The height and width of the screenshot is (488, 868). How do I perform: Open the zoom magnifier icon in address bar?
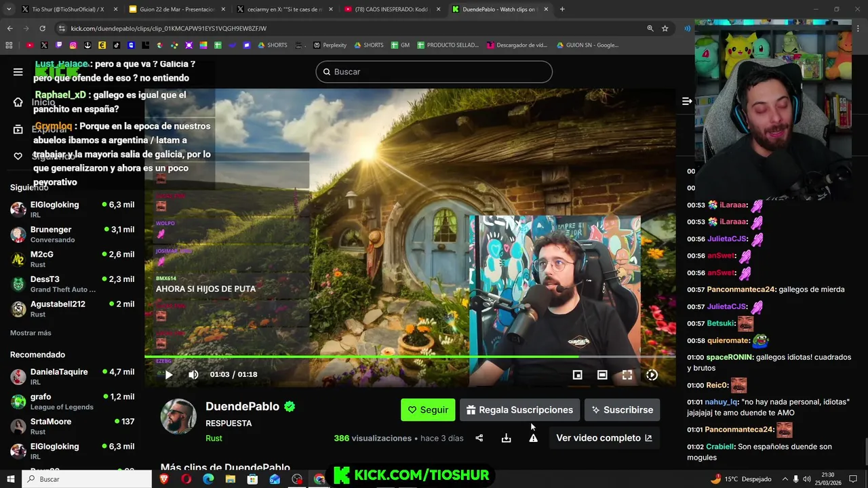650,28
